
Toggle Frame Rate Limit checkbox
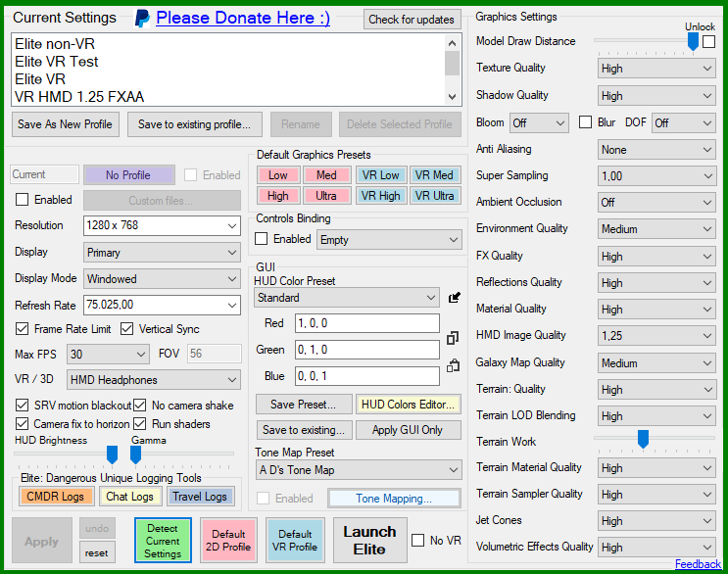(x=22, y=329)
